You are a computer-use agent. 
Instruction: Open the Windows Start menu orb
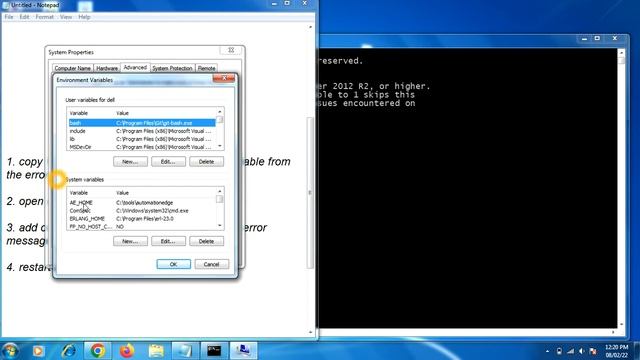[x=10, y=351]
